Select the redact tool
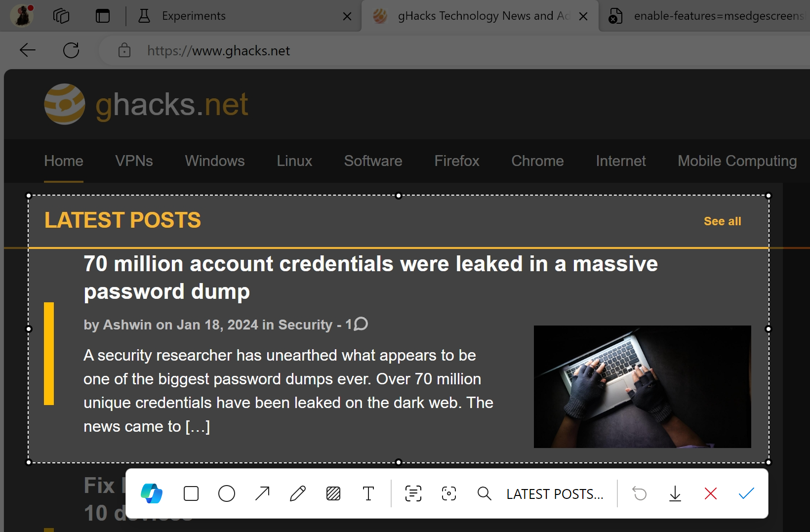Image resolution: width=810 pixels, height=532 pixels. point(333,493)
